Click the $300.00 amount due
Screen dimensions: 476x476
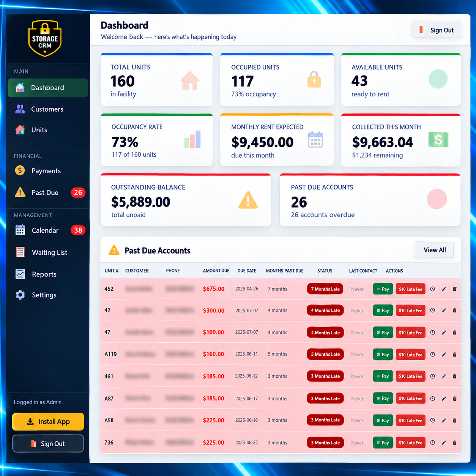click(214, 311)
